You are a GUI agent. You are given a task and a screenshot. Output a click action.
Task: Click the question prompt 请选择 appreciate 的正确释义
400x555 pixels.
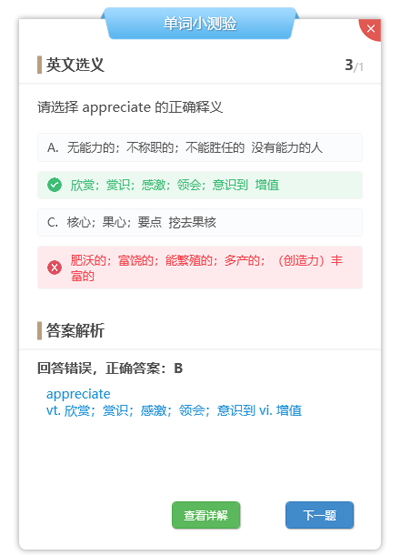(130, 107)
